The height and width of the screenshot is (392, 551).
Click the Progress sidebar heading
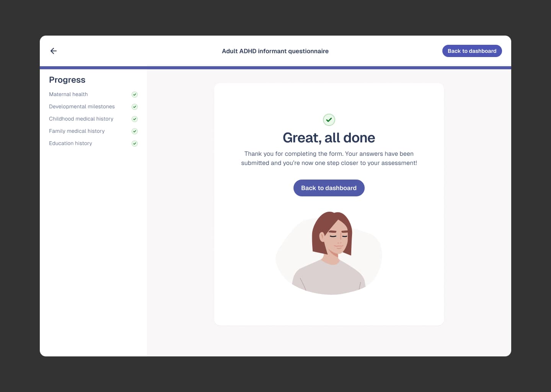tap(67, 80)
